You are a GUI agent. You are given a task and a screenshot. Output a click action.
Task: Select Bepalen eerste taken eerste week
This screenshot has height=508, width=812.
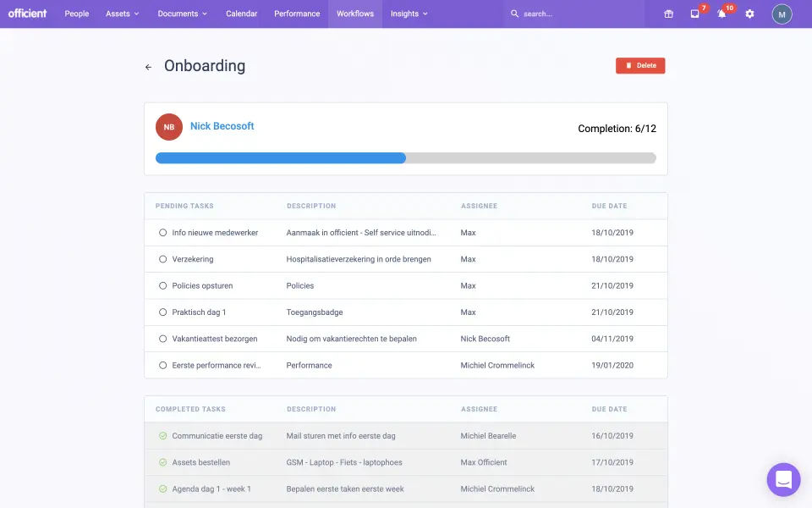(345, 489)
